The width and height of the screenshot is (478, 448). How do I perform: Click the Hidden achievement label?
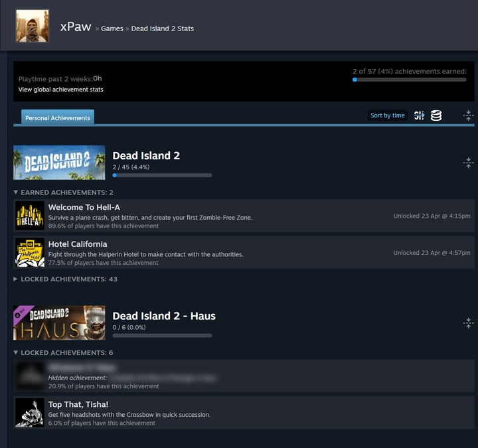click(x=78, y=378)
